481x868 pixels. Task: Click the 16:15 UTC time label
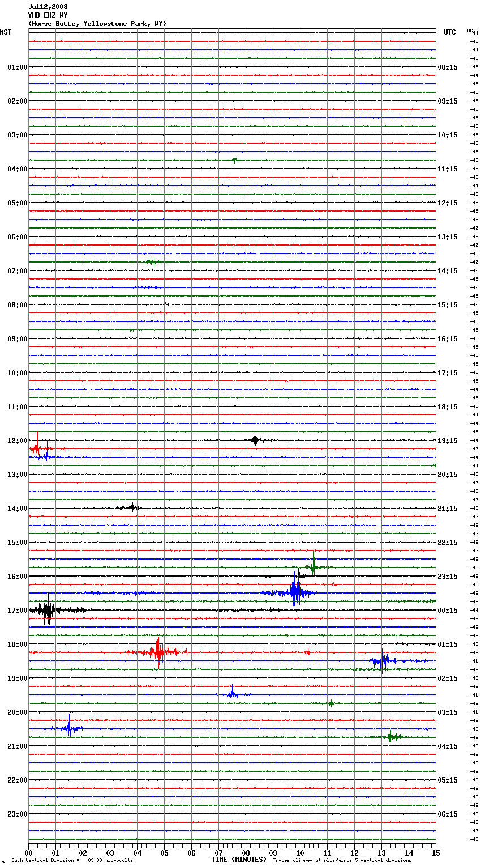[448, 339]
